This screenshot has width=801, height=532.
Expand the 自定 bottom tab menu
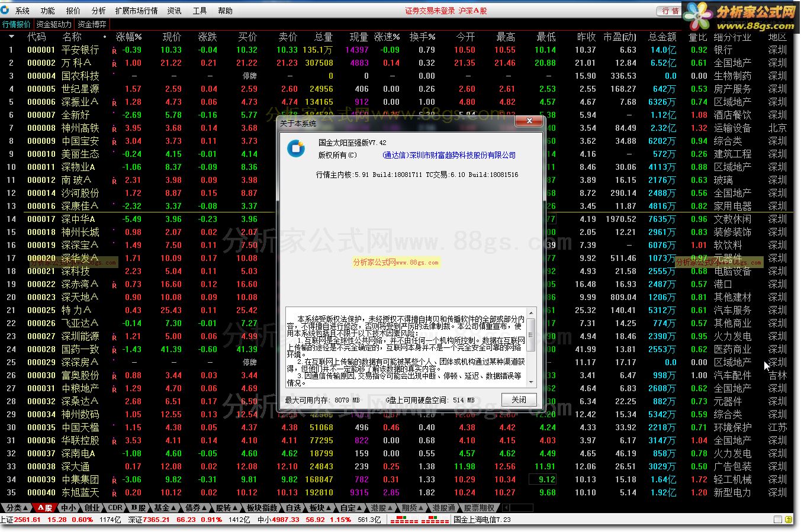359,508
